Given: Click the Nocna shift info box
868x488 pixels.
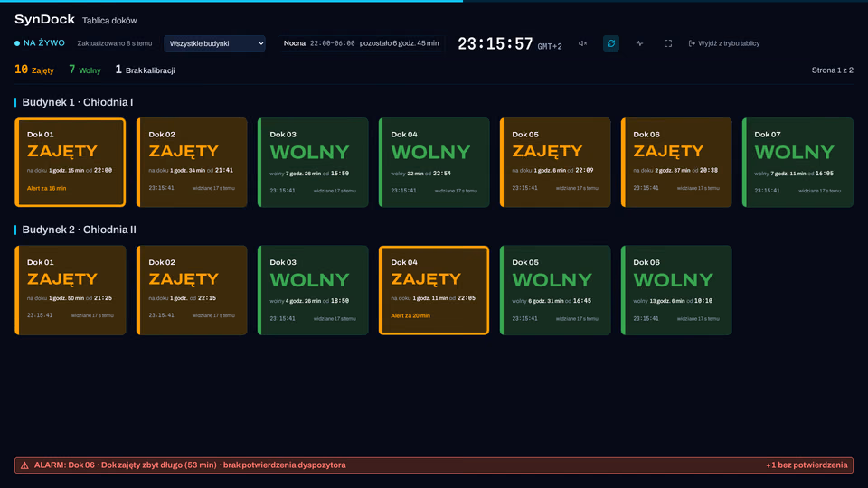Looking at the screenshot, I should [x=361, y=43].
